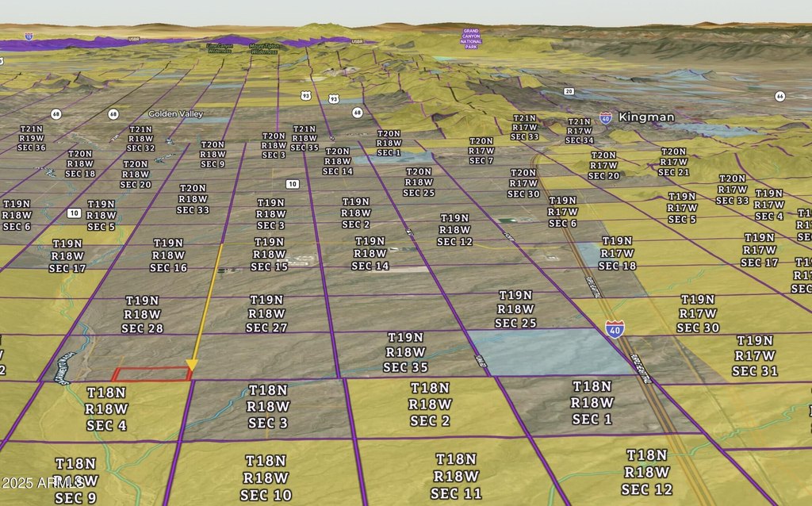Click the T19N R17W SEC 30 label
This screenshot has width=812, height=506.
tap(698, 313)
